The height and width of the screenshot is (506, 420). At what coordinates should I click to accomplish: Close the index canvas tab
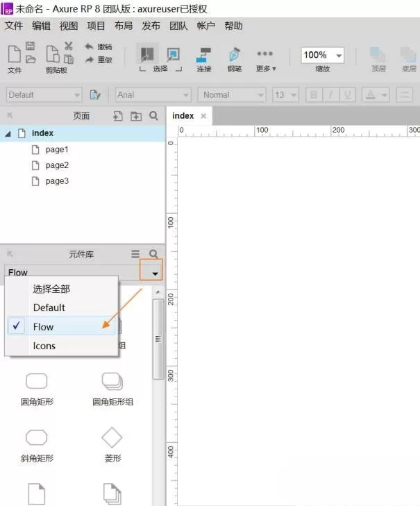pos(203,116)
